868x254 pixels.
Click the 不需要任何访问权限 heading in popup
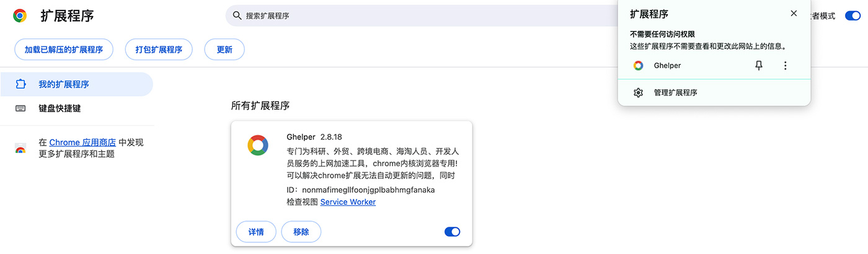[x=662, y=35]
